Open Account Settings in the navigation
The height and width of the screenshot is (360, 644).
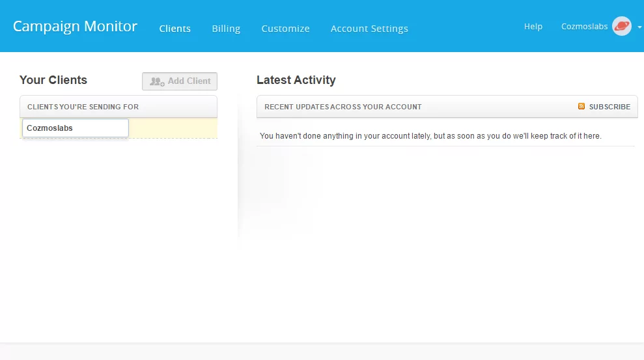coord(369,29)
